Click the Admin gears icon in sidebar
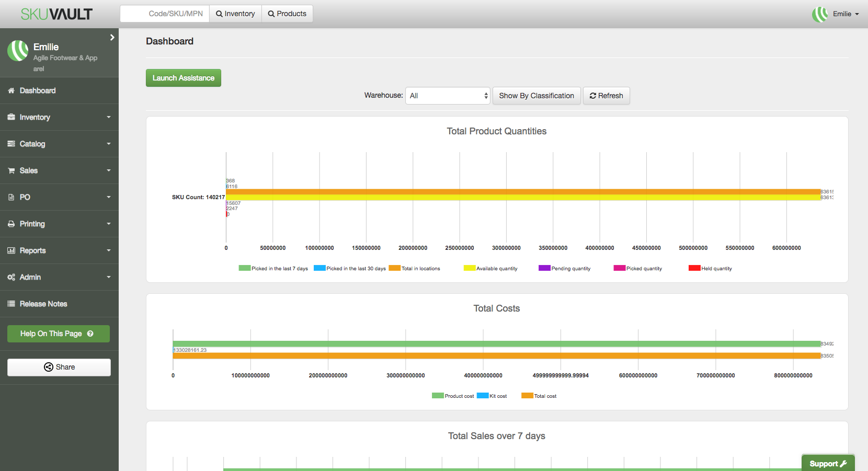This screenshot has height=471, width=868. 11,277
